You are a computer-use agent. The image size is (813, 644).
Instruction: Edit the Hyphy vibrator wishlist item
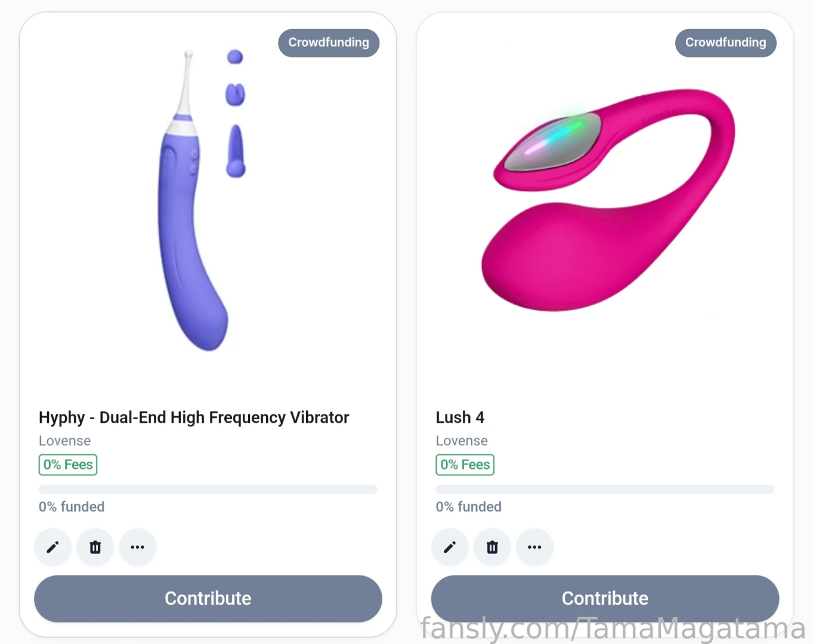pyautogui.click(x=52, y=547)
